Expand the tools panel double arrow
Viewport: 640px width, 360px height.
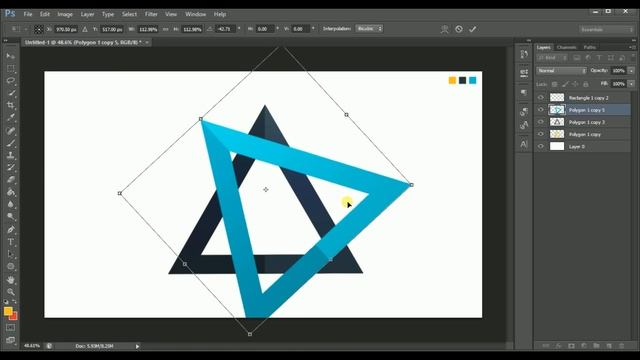point(5,41)
